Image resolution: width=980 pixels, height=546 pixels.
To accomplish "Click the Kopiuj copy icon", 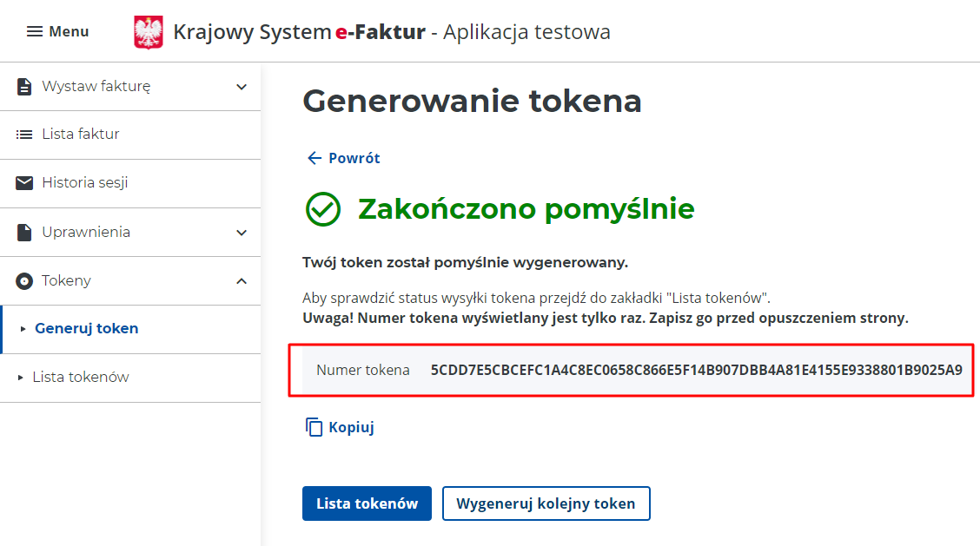I will click(315, 426).
